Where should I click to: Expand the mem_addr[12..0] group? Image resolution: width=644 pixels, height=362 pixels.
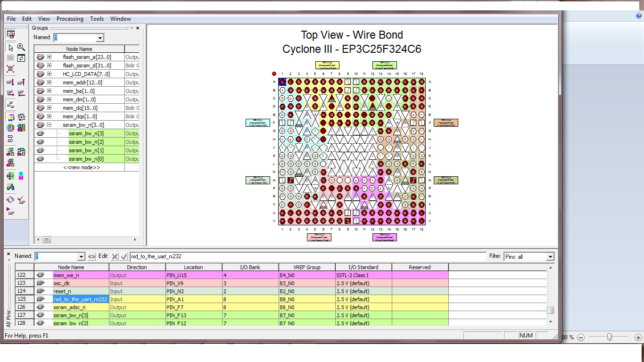49,82
